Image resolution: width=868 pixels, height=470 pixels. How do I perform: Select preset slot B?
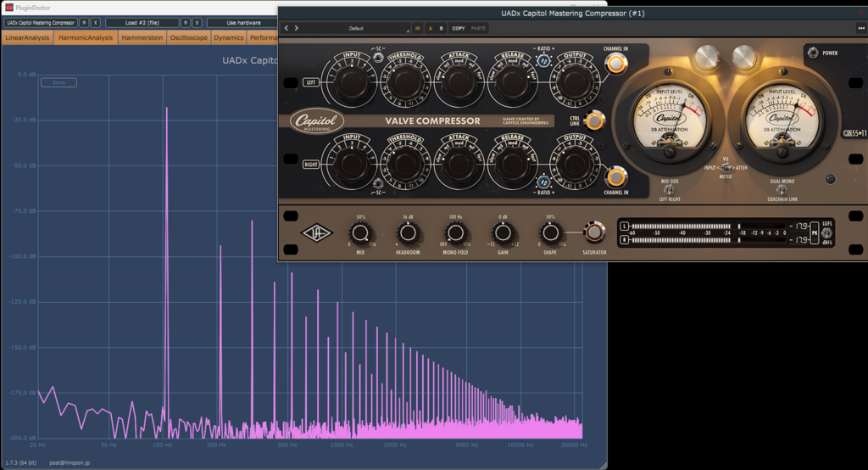(x=441, y=28)
